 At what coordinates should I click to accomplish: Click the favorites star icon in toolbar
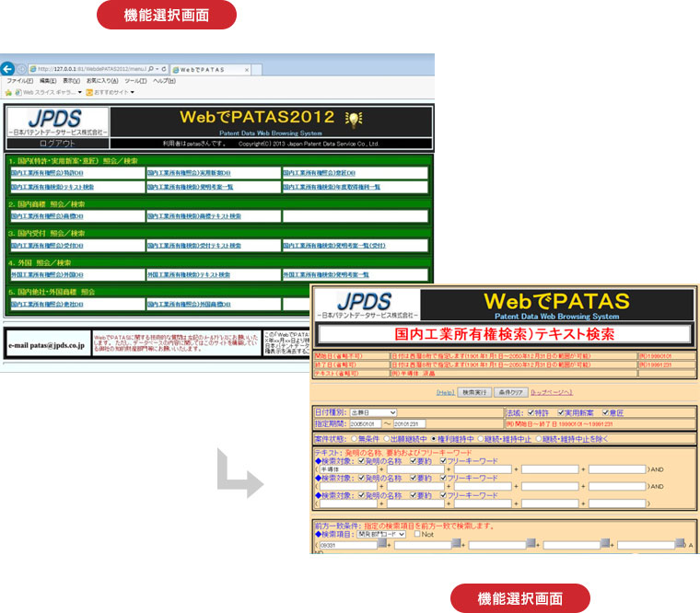8,92
